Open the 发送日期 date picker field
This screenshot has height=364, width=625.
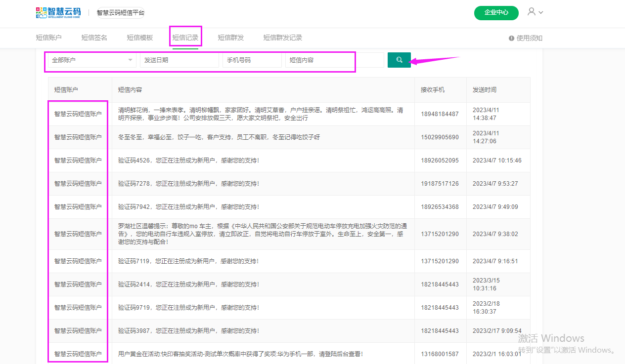tap(179, 60)
